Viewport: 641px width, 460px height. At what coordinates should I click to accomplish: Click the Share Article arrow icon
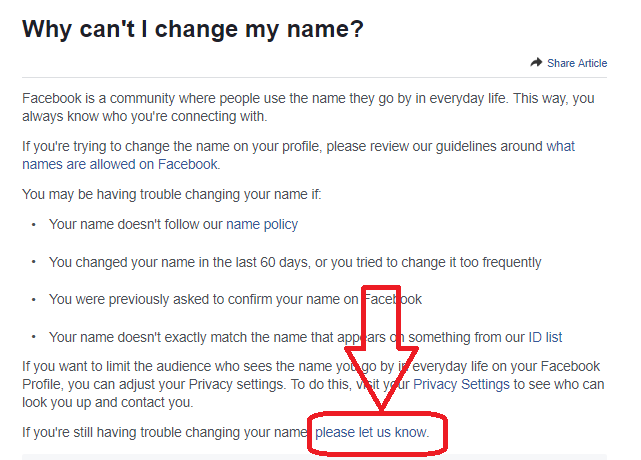pos(536,63)
